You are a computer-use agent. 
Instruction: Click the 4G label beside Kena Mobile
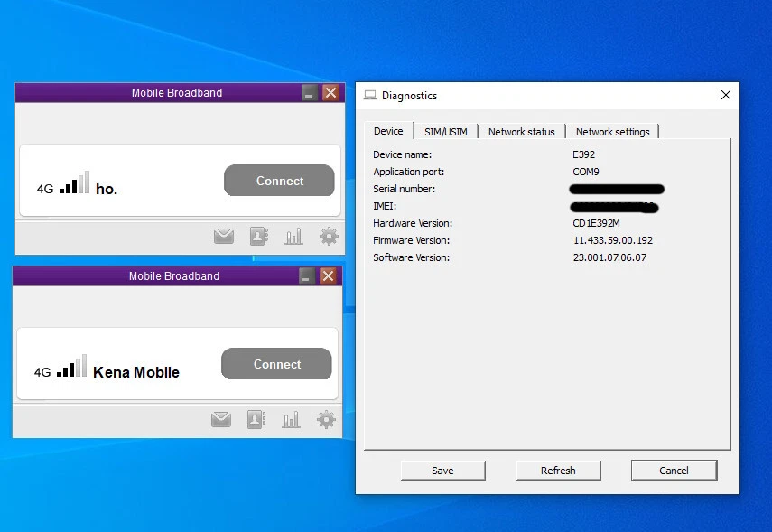pyautogui.click(x=42, y=372)
